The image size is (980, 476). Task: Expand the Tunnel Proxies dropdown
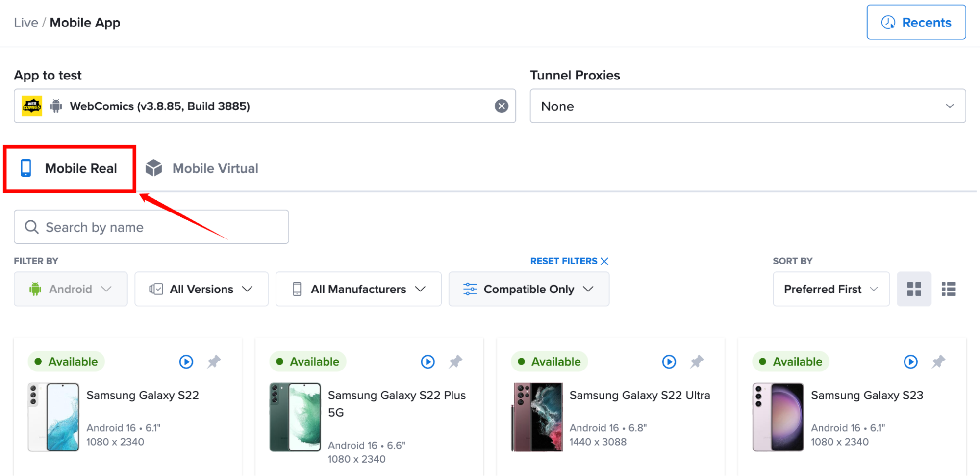pyautogui.click(x=748, y=106)
